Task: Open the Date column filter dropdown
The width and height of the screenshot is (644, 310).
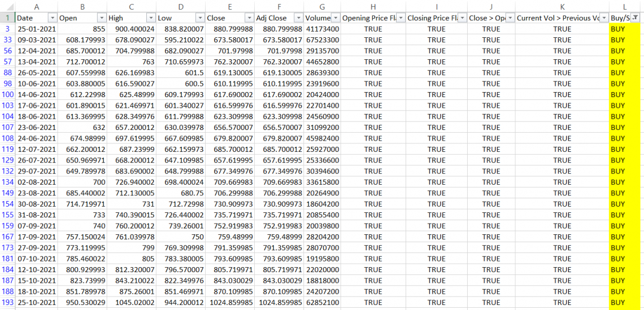Action: click(52, 18)
